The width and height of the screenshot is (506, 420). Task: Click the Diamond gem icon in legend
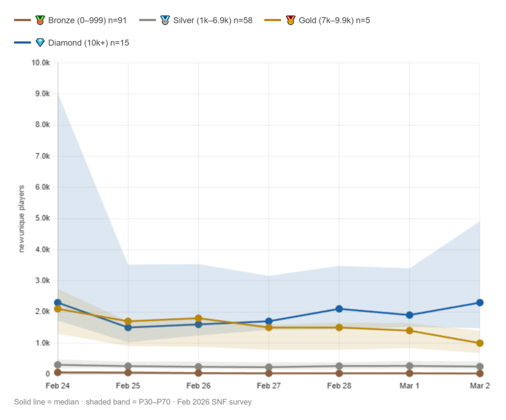pos(41,43)
